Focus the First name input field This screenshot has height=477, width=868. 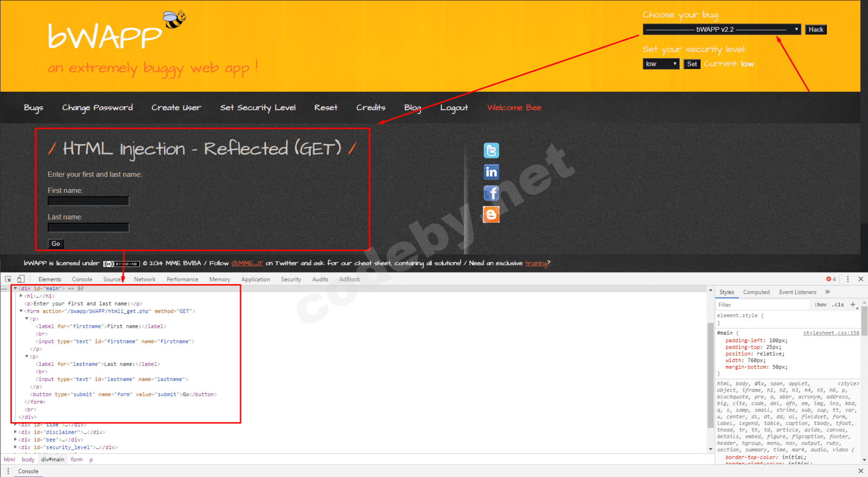88,201
